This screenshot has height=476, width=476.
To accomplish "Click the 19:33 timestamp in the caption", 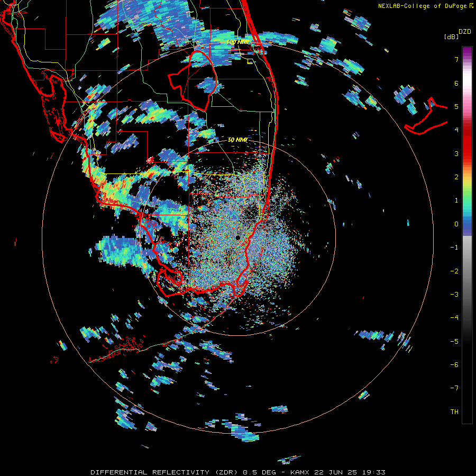I will click(x=374, y=472).
